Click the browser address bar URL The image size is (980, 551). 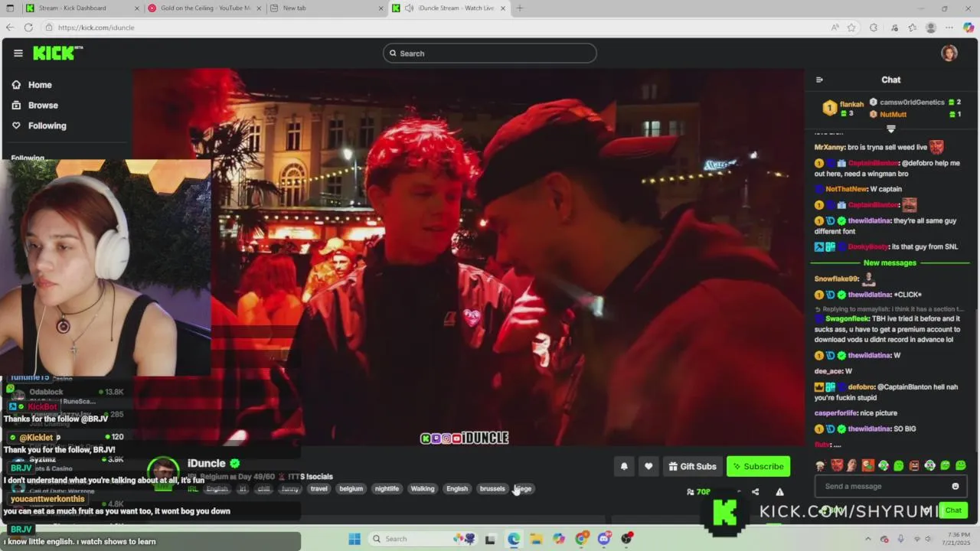pos(96,28)
